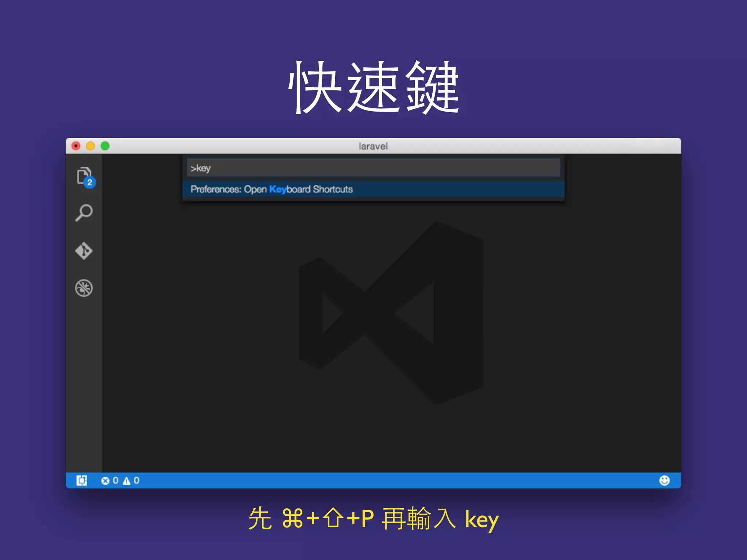Click the errors count icon in status bar

tap(105, 481)
